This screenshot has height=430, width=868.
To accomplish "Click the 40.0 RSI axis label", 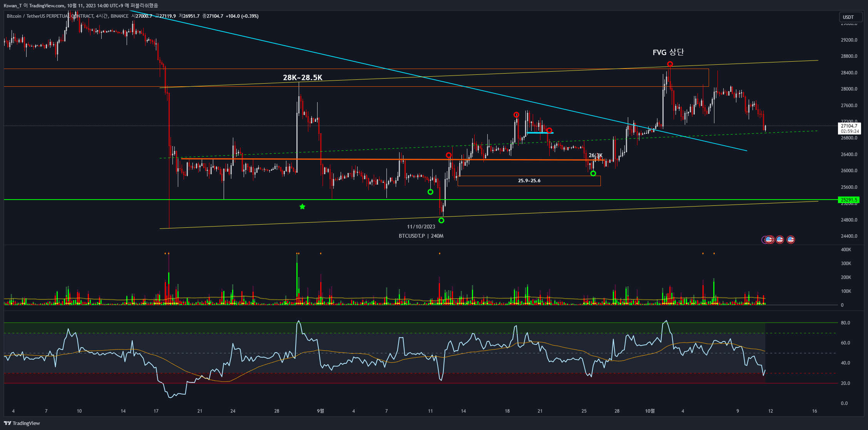I will [845, 363].
